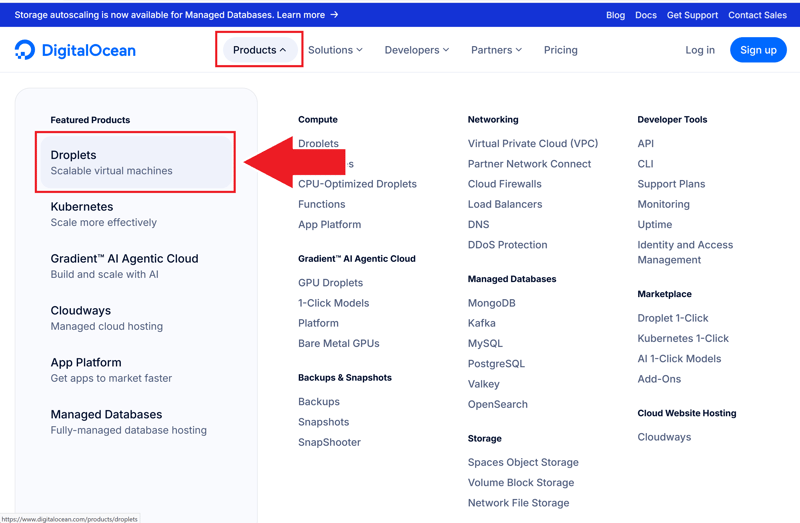Choose PostgreSQL under Managed Databases
This screenshot has width=800, height=523.
pyautogui.click(x=496, y=364)
